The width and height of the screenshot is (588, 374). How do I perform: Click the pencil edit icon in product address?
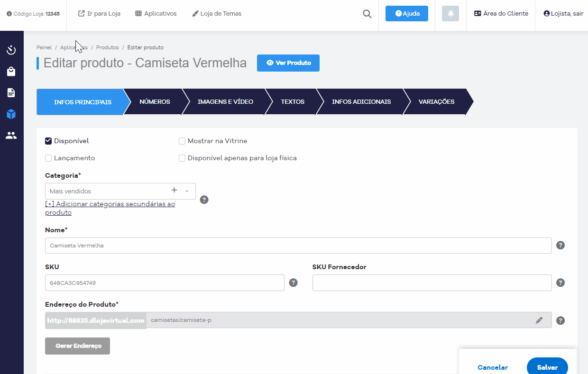point(539,320)
